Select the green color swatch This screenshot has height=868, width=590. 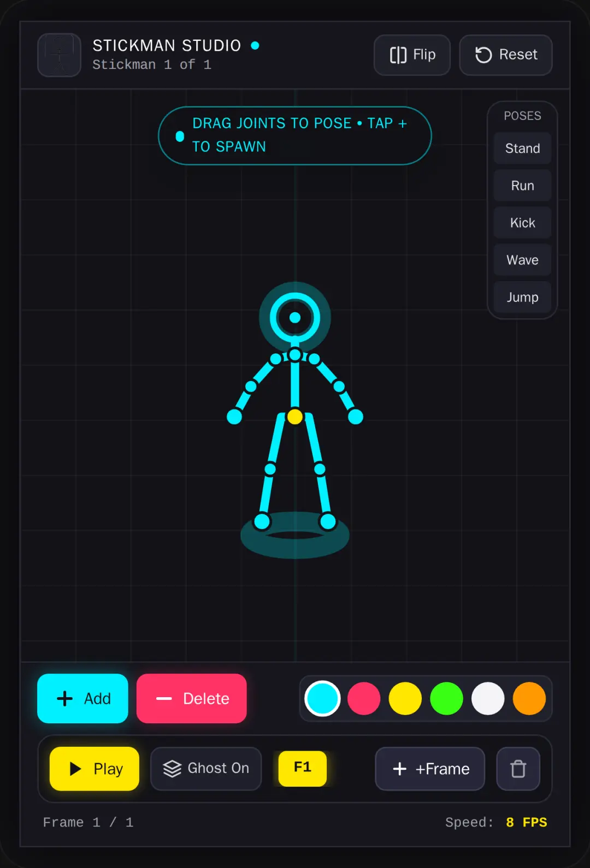(x=446, y=698)
